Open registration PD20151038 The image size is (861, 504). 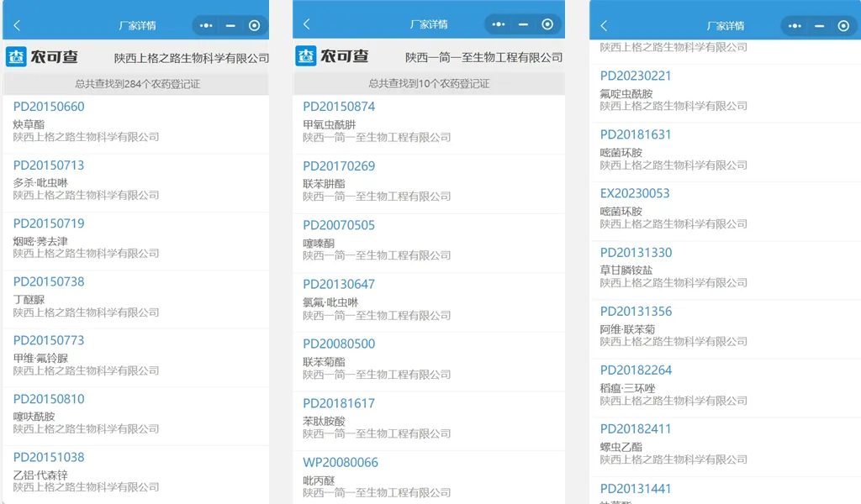point(49,457)
